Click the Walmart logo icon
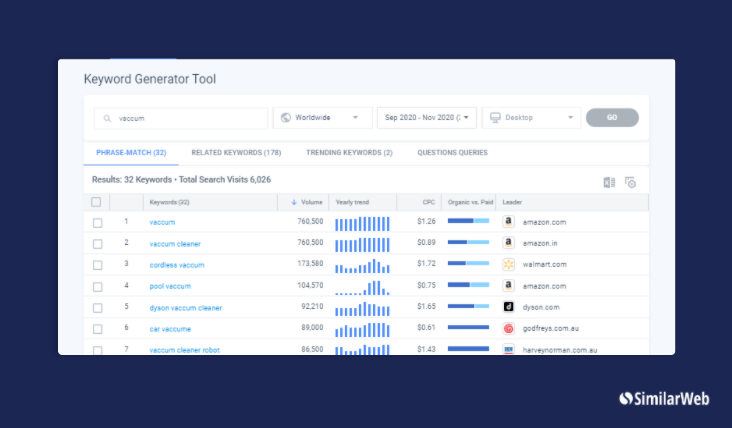 [x=508, y=264]
